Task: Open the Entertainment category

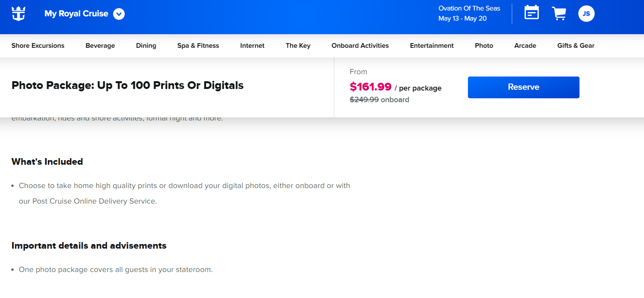Action: pos(432,45)
